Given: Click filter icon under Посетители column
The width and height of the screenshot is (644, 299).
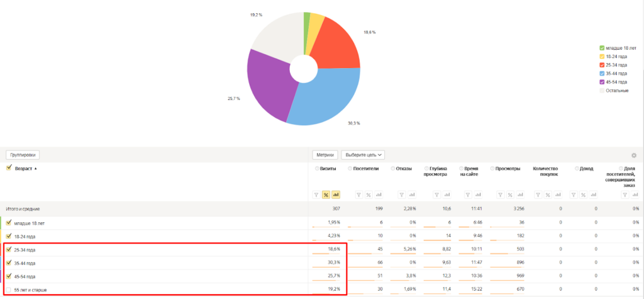Looking at the screenshot, I should pyautogui.click(x=358, y=195).
